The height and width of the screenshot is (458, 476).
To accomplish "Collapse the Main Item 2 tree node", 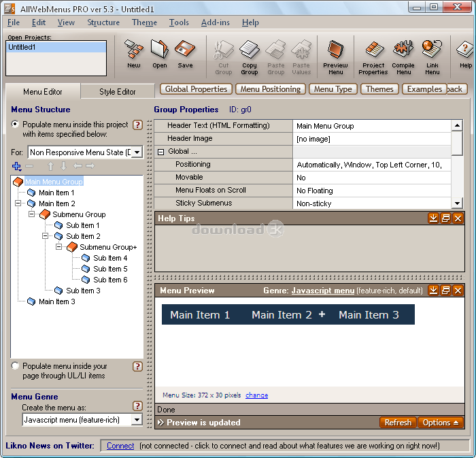I will 18,203.
